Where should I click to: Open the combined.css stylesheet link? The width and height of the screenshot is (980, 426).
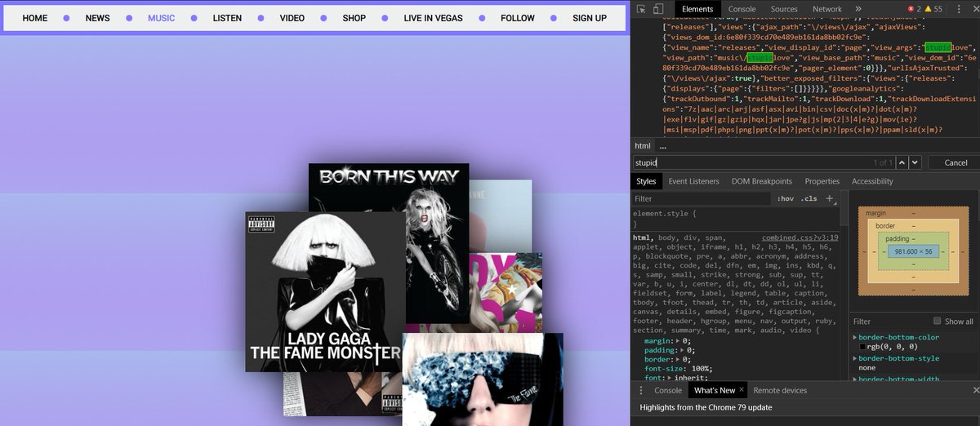(x=800, y=237)
